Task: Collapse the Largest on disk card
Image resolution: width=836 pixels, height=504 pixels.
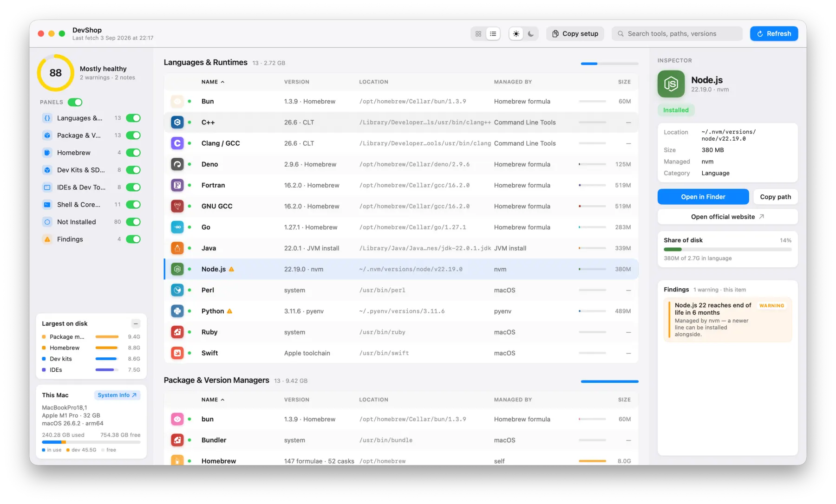Action: pos(136,323)
